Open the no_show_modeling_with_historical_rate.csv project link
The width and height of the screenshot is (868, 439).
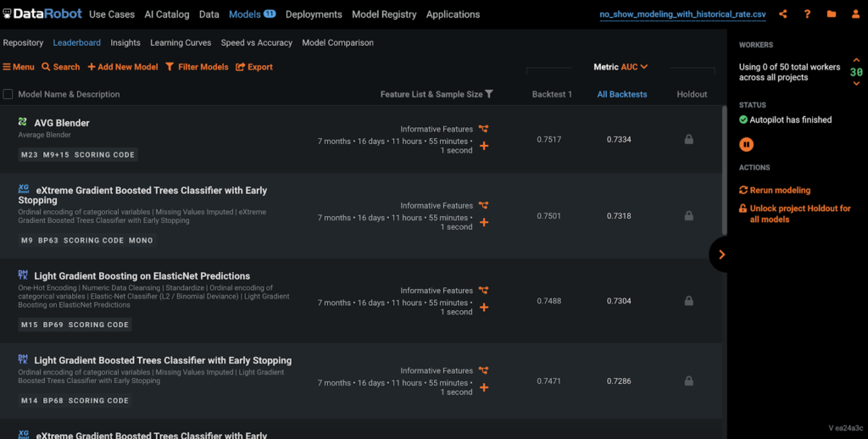pos(682,15)
